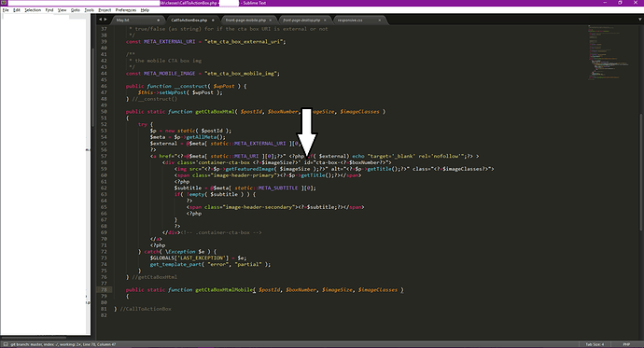Click line number 78 in the gutter
Image resolution: width=644 pixels, height=348 pixels.
click(x=104, y=290)
